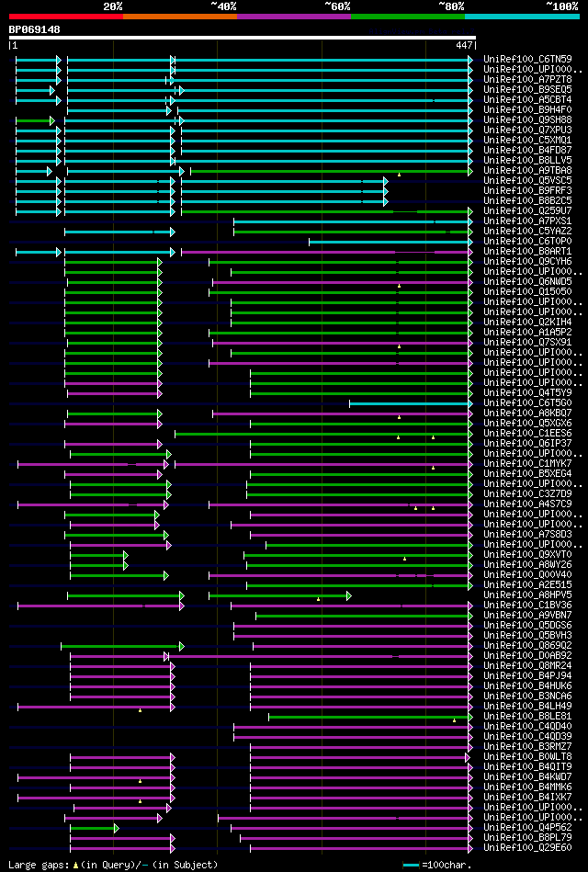Click the cyan alignment bar for C6T0P0
Screen dimensions: 588x872
(x=390, y=242)
